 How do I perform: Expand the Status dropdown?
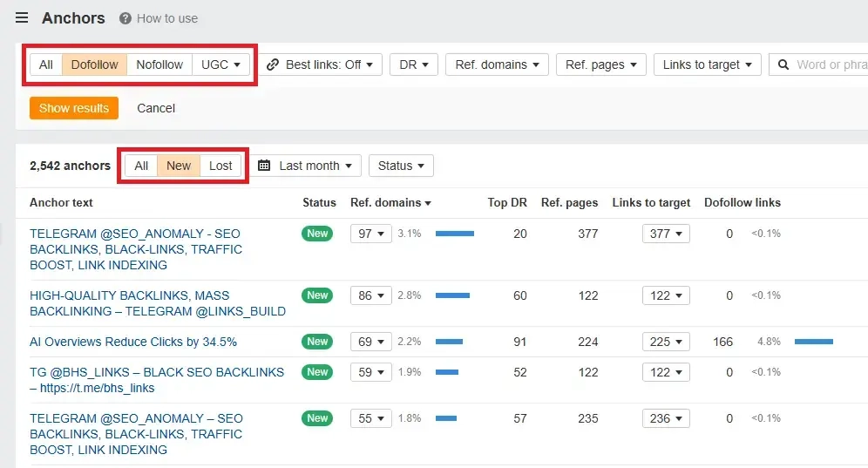coord(401,166)
